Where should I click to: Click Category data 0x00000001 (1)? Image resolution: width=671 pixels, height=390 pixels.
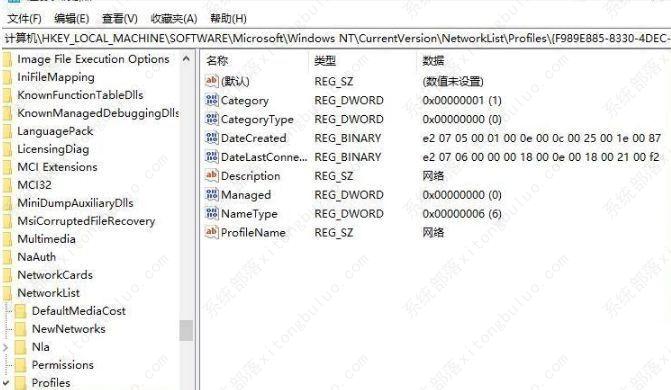point(462,101)
